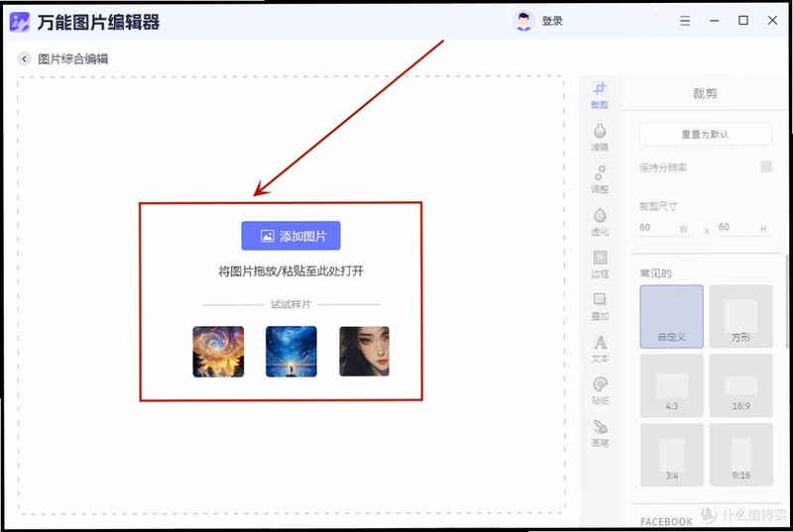Click the 添加图片 button
Screen dimensions: 793x532
click(x=290, y=236)
